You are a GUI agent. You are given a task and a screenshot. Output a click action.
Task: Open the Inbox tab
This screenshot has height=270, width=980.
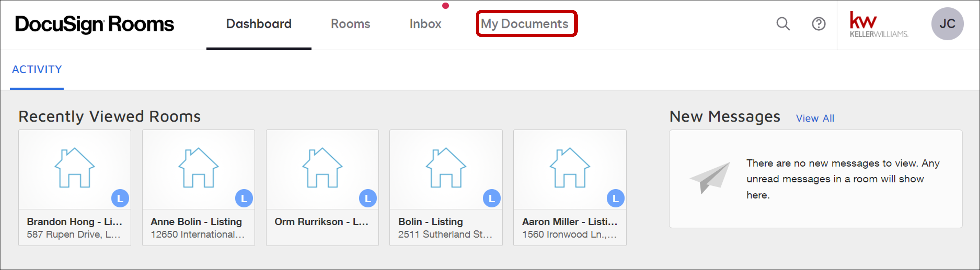click(425, 24)
